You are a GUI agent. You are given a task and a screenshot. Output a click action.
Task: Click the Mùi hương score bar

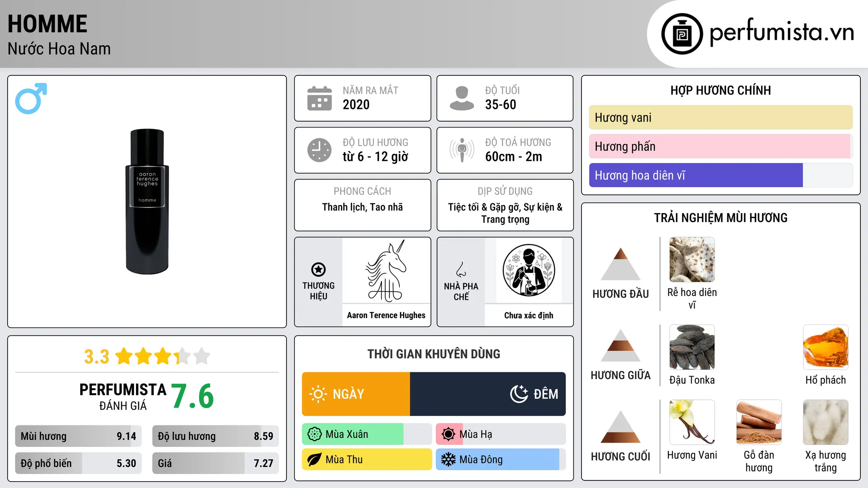78,436
